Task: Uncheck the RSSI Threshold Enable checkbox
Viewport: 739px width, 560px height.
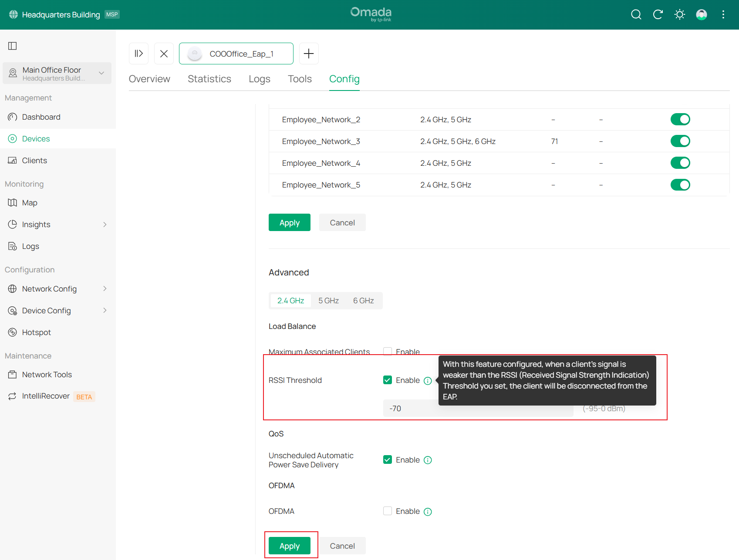Action: point(388,380)
